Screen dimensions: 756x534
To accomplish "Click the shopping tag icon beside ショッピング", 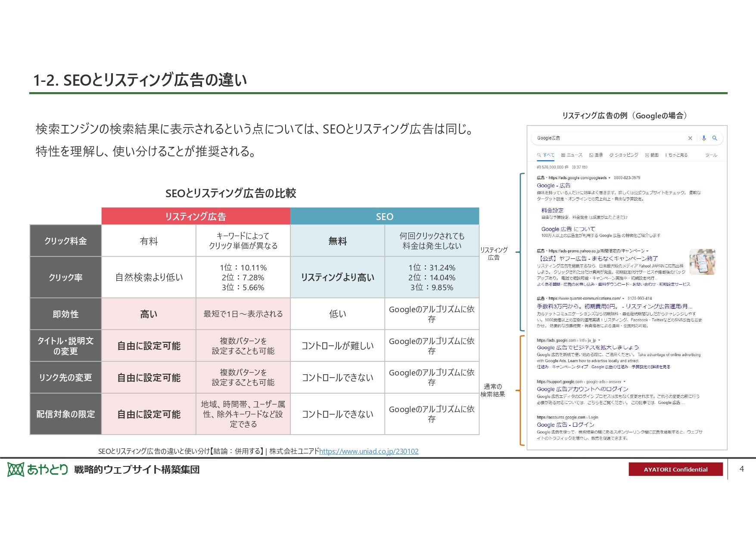I will pyautogui.click(x=611, y=155).
